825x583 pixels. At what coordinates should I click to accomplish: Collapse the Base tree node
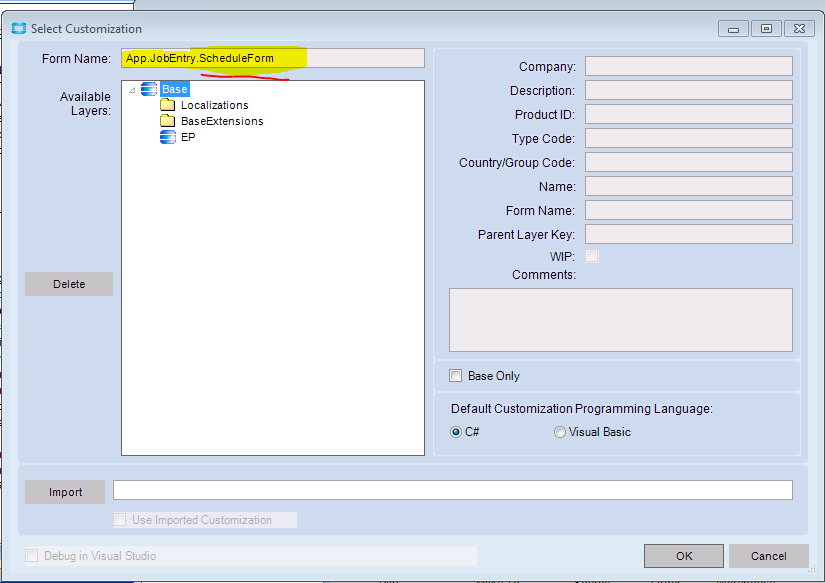click(133, 90)
